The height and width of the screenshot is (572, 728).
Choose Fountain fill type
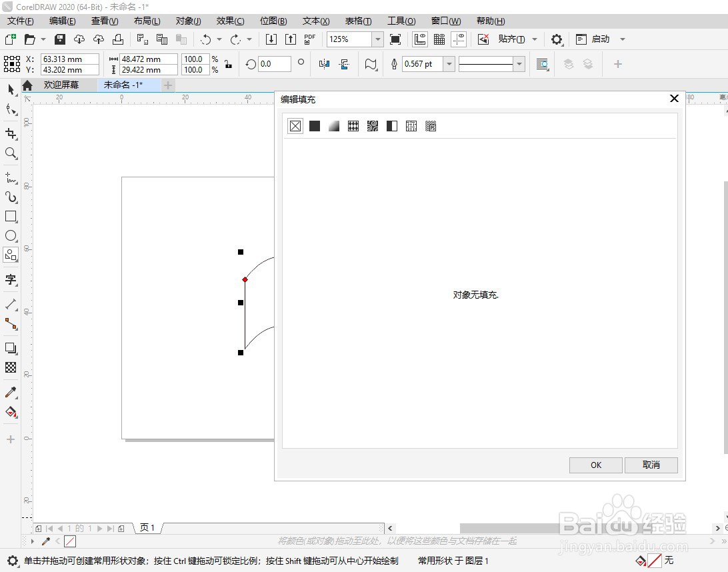pos(334,126)
